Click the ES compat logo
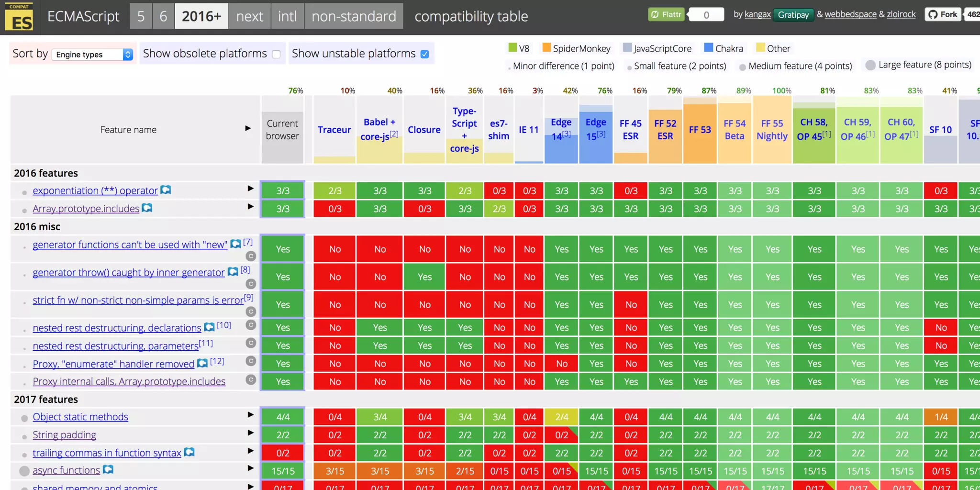 coord(19,17)
